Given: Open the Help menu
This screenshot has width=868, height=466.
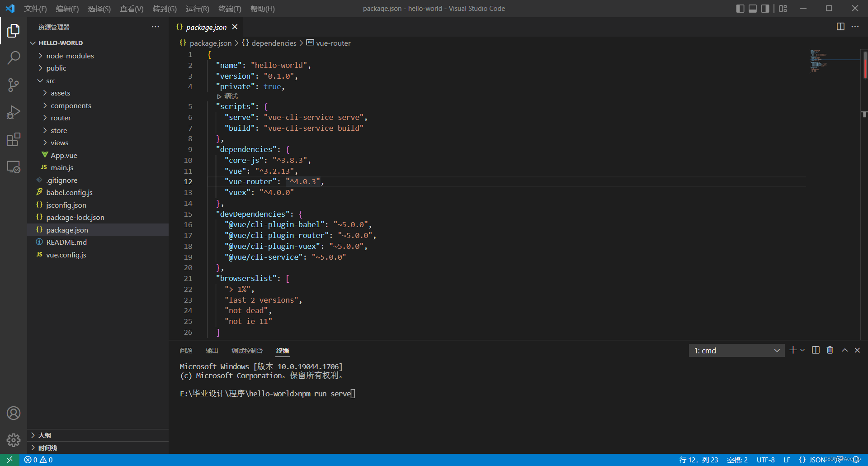Looking at the screenshot, I should (262, 9).
